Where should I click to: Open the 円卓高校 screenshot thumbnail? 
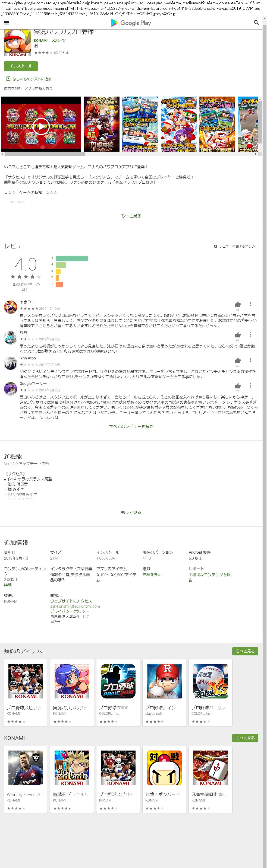tap(102, 124)
